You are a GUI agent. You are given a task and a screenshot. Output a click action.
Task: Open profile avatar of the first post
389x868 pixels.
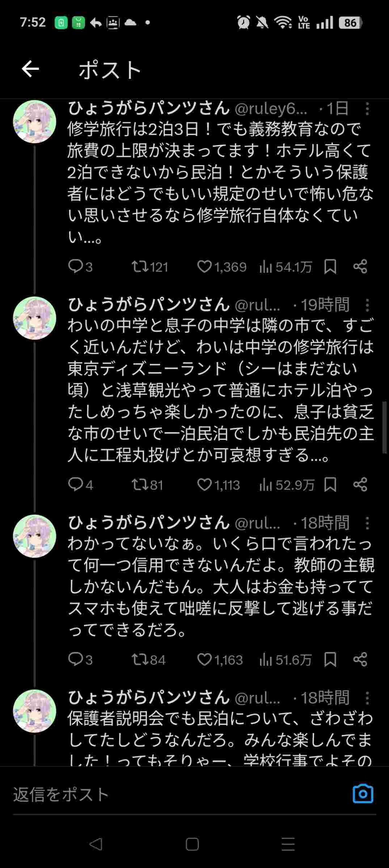pos(34,122)
